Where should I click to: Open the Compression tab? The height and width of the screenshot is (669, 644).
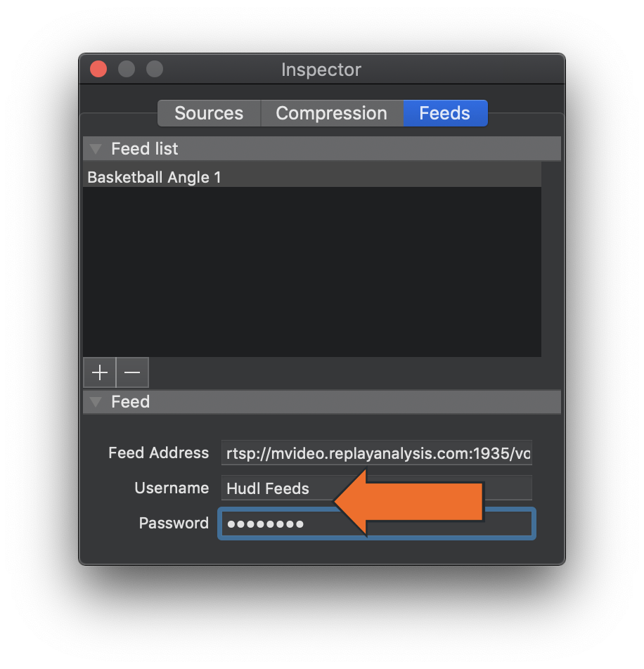pos(331,113)
